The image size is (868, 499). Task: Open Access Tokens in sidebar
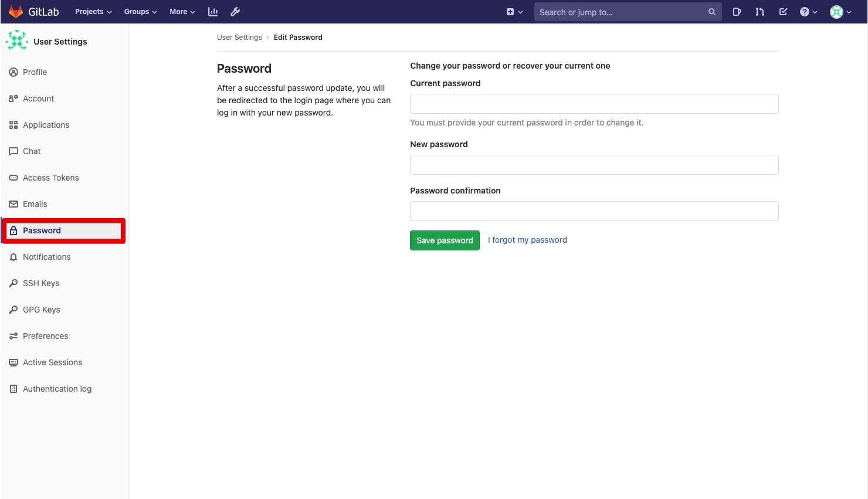(50, 178)
